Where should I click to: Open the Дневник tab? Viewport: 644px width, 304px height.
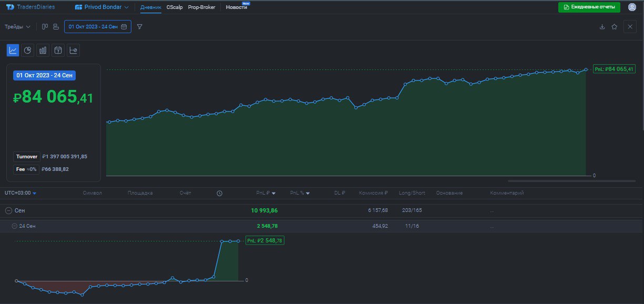coord(151,7)
